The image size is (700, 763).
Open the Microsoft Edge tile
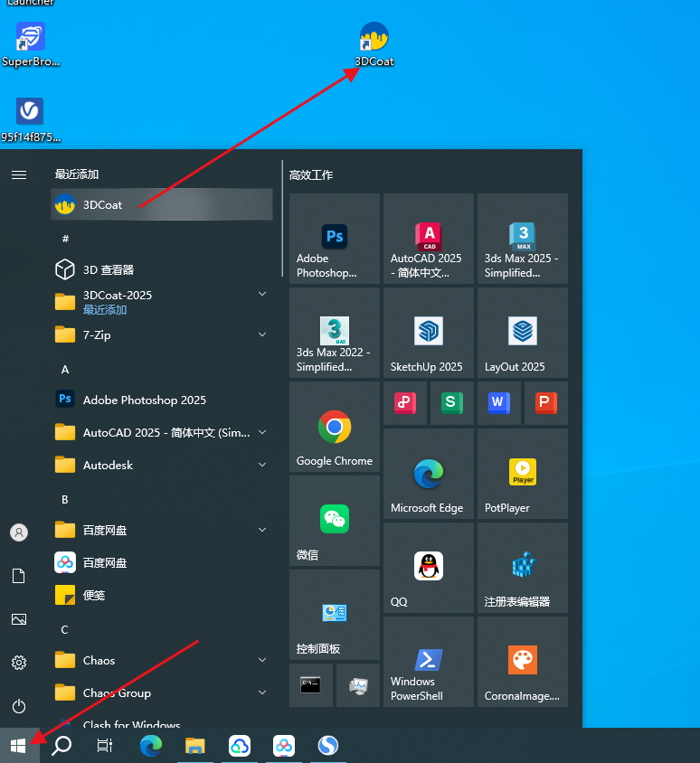(x=429, y=474)
